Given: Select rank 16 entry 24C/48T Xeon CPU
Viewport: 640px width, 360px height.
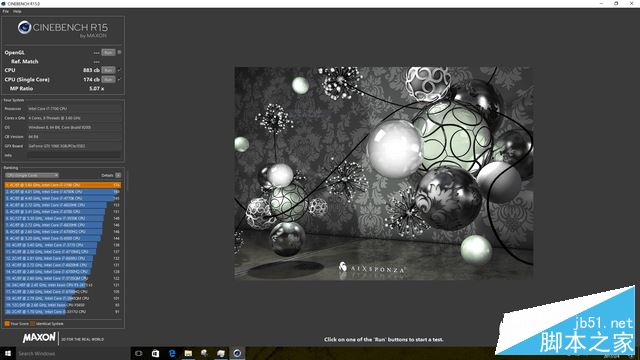Looking at the screenshot, I should 62,285.
